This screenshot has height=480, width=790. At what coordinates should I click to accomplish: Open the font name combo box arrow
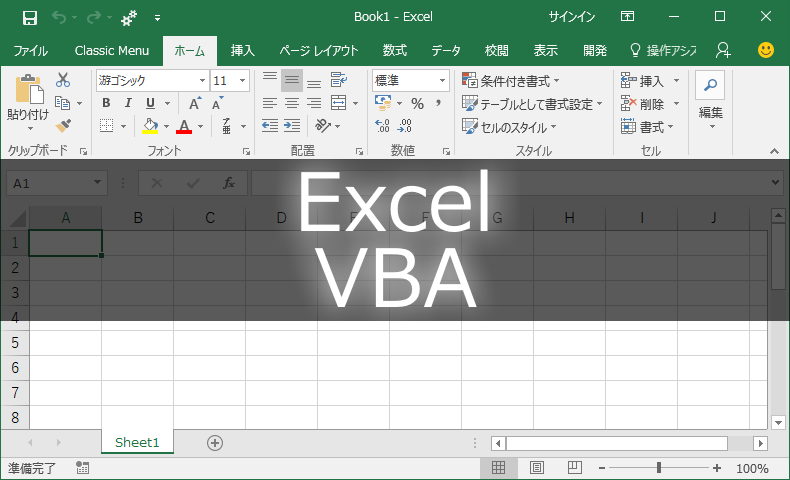(202, 81)
